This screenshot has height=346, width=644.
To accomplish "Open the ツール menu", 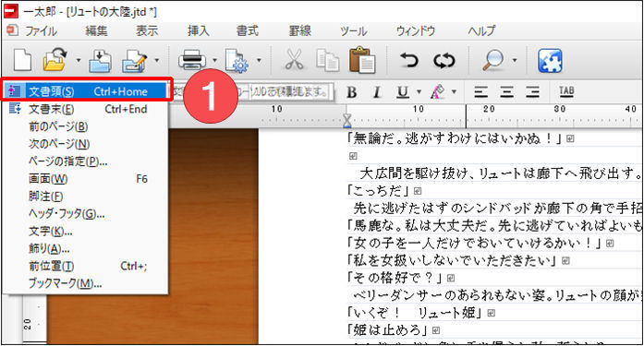I will [x=353, y=31].
